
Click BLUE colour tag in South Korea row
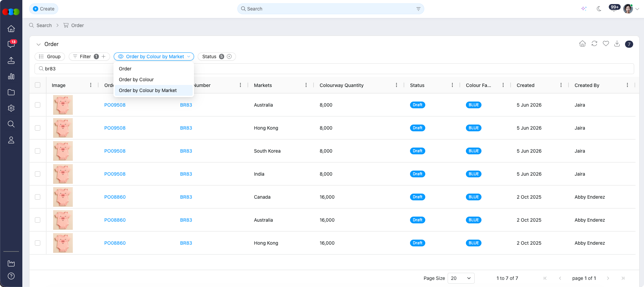[473, 151]
